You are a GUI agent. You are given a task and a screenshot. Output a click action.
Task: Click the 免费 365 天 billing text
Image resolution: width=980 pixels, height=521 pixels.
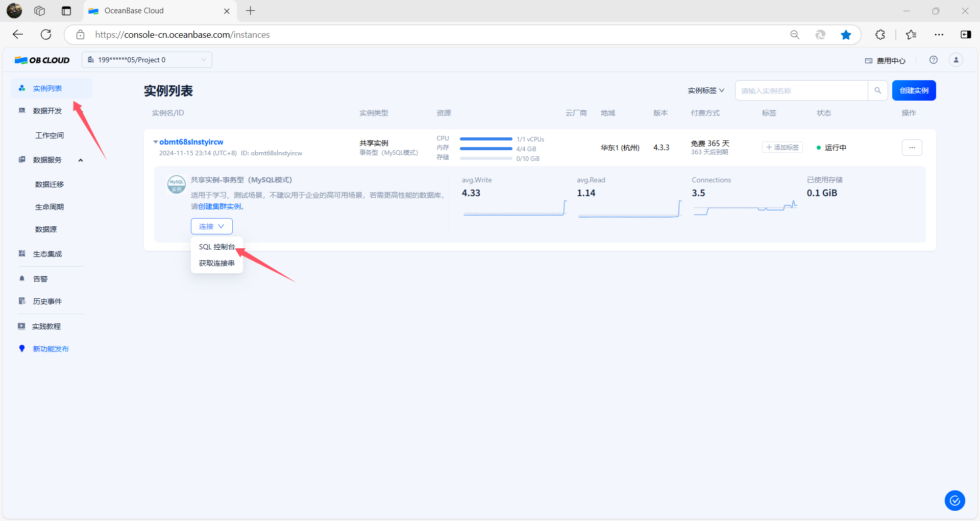click(710, 144)
